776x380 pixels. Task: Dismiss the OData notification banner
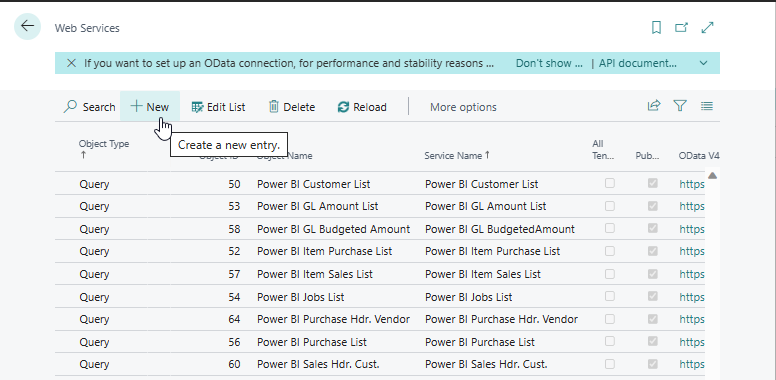point(71,63)
